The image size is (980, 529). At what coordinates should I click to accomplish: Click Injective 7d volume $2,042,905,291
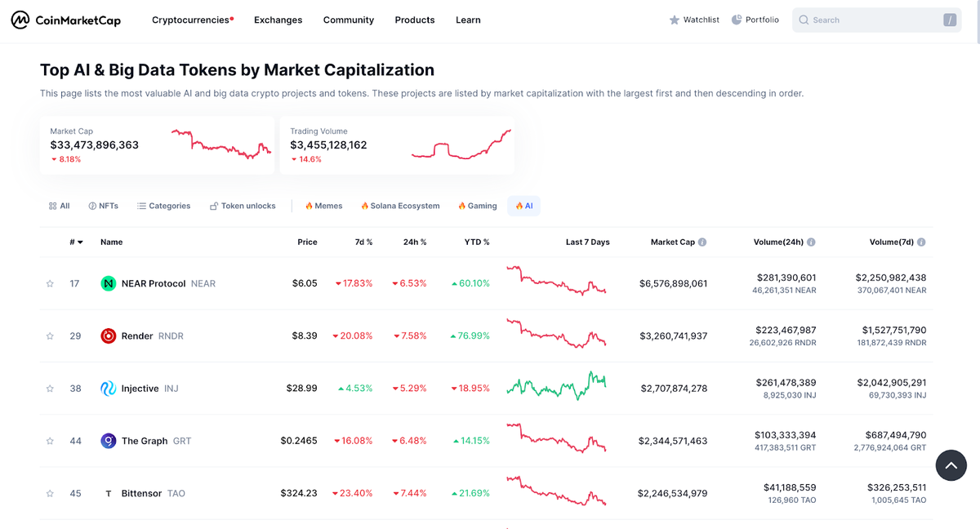pyautogui.click(x=892, y=382)
